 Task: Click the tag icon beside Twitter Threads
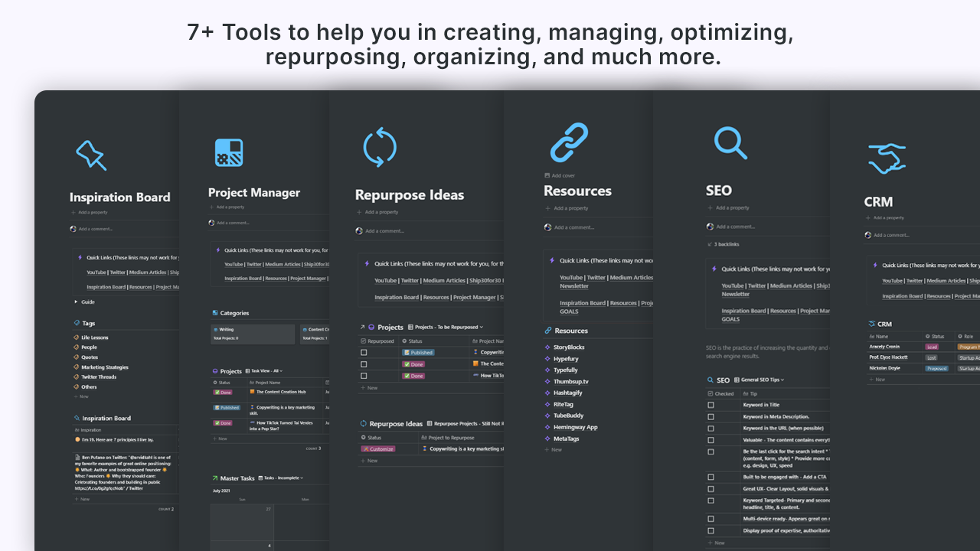pyautogui.click(x=76, y=377)
